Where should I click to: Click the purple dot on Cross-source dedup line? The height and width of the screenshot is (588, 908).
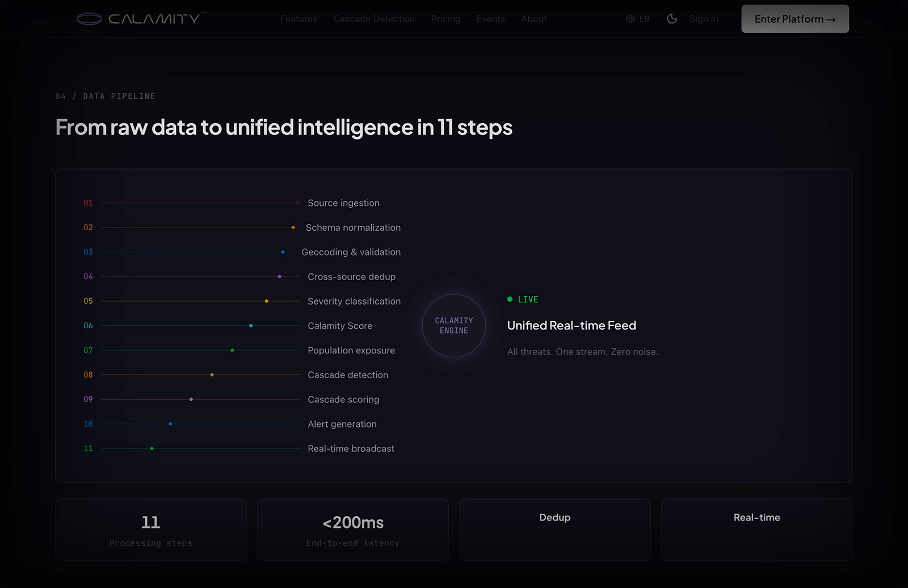click(279, 277)
